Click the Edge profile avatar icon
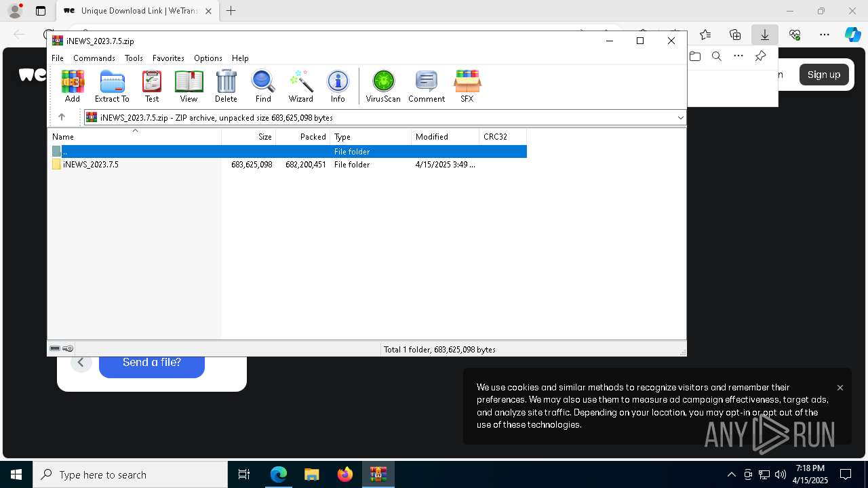 tap(15, 11)
